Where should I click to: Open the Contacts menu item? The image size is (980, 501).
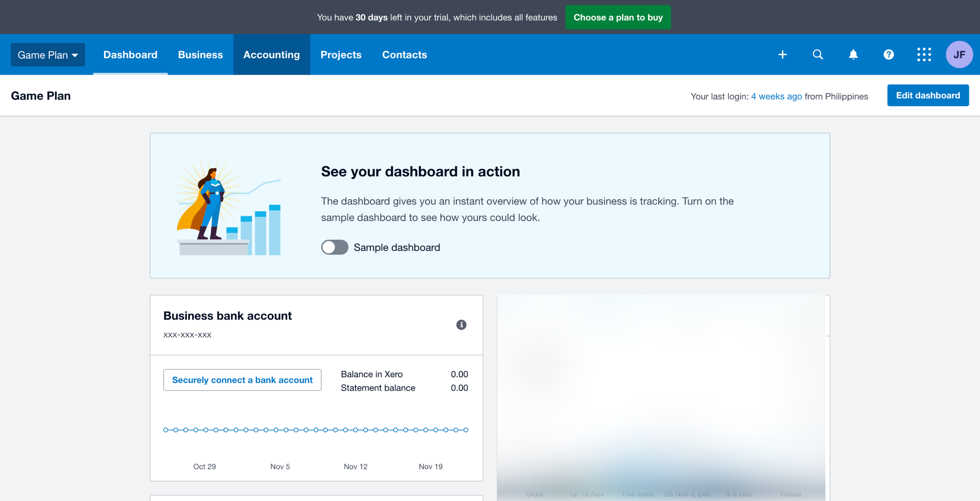click(x=404, y=55)
